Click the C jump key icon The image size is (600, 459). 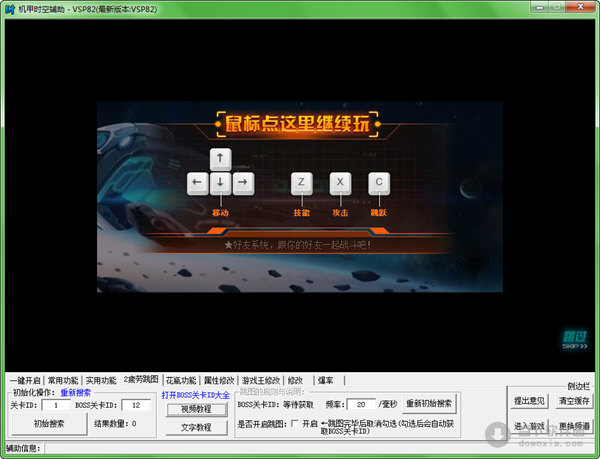point(379,183)
